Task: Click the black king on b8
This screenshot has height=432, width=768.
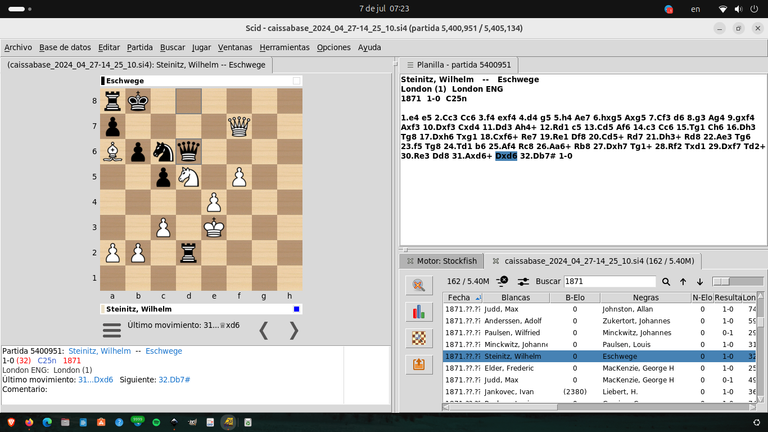Action: (138, 101)
